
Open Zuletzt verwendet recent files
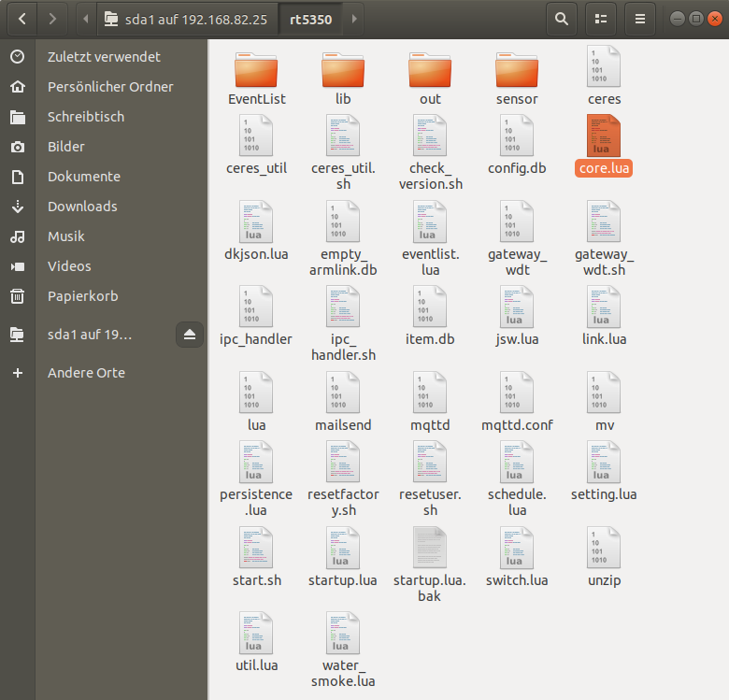coord(104,57)
